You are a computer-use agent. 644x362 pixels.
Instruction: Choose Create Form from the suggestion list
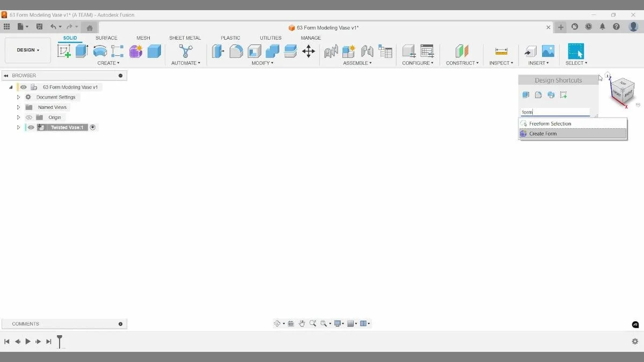coord(542,134)
